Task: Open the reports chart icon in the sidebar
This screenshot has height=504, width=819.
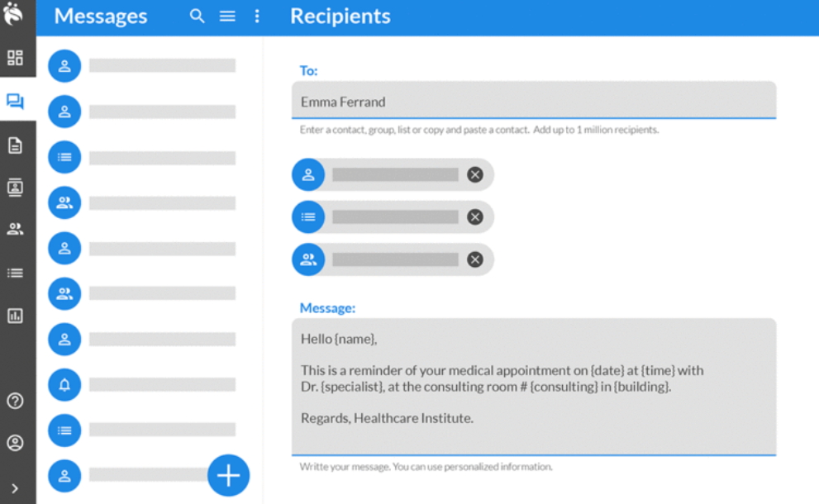Action: [15, 316]
